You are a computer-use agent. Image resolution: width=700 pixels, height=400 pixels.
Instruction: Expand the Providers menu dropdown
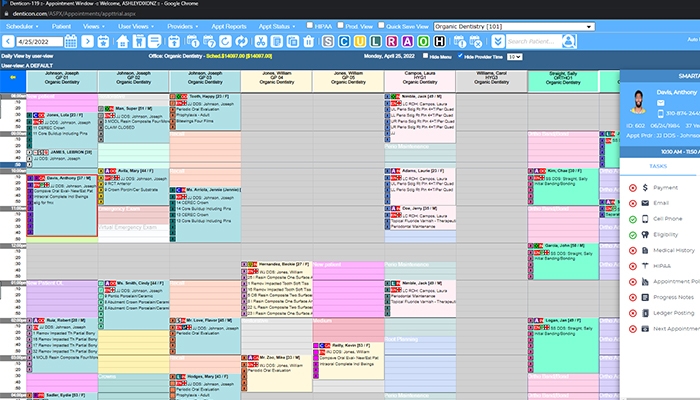(183, 26)
